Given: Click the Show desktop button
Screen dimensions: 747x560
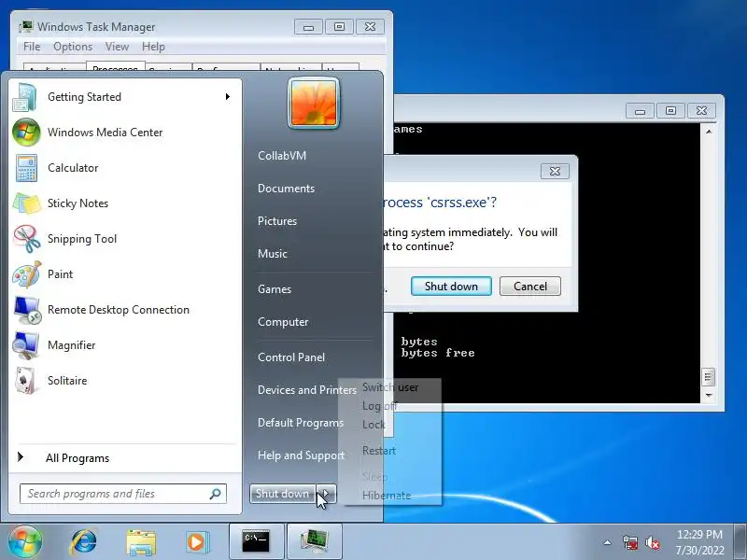Looking at the screenshot, I should (740, 542).
